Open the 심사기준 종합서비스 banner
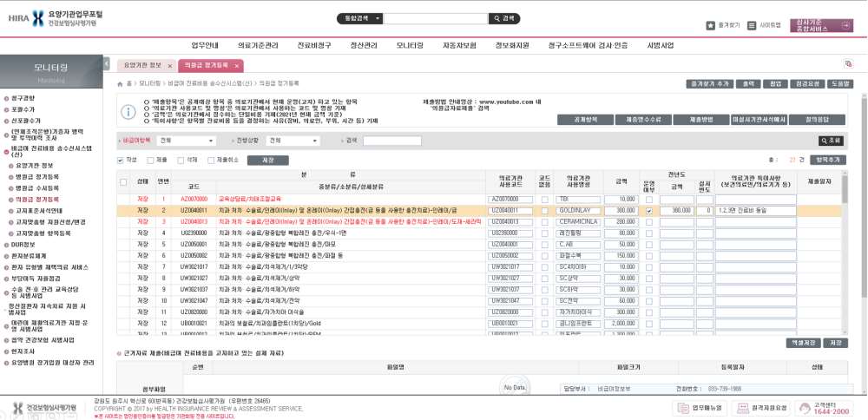 pos(821,25)
